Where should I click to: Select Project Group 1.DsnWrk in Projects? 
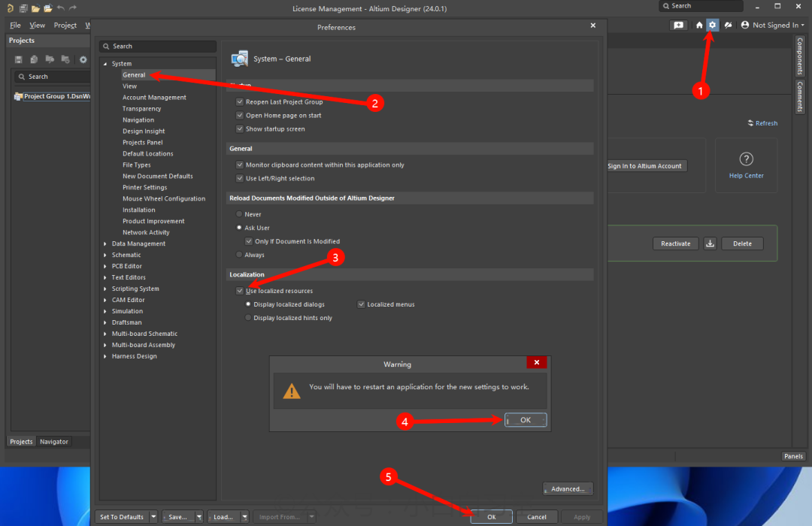53,96
